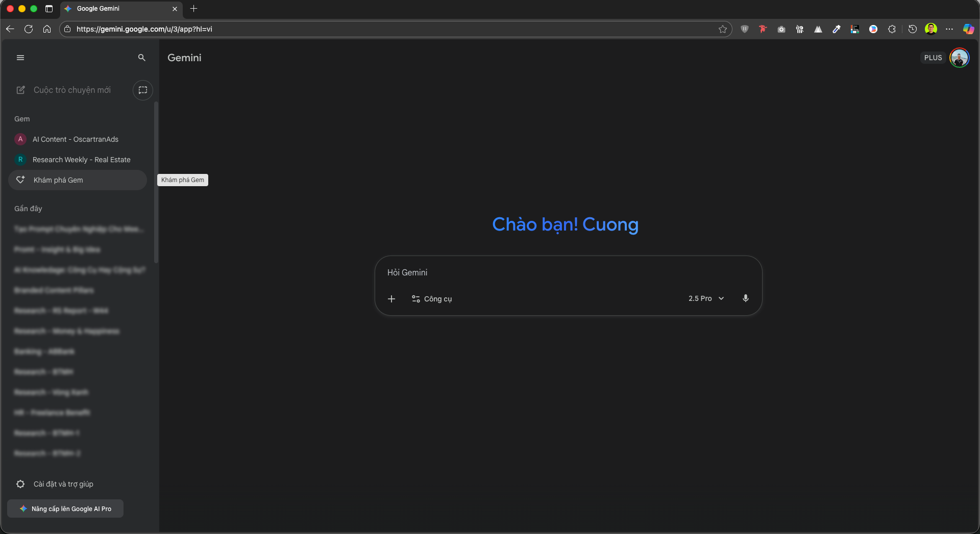This screenshot has width=980, height=534.
Task: Start a temporary chat via dashed-bubble icon
Action: [x=143, y=90]
